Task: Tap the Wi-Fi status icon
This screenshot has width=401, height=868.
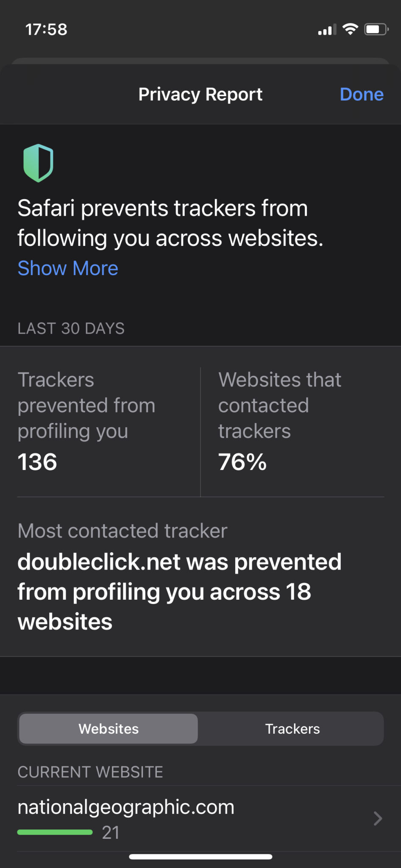Action: [x=350, y=29]
